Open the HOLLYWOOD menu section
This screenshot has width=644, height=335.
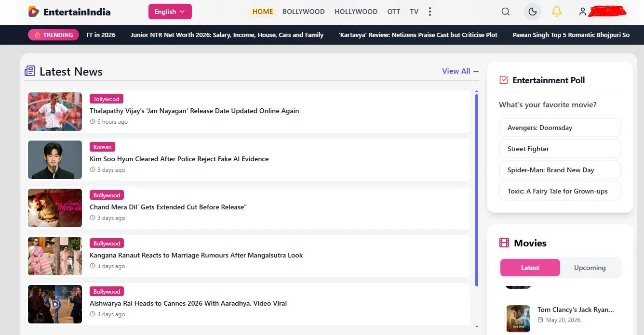point(356,12)
